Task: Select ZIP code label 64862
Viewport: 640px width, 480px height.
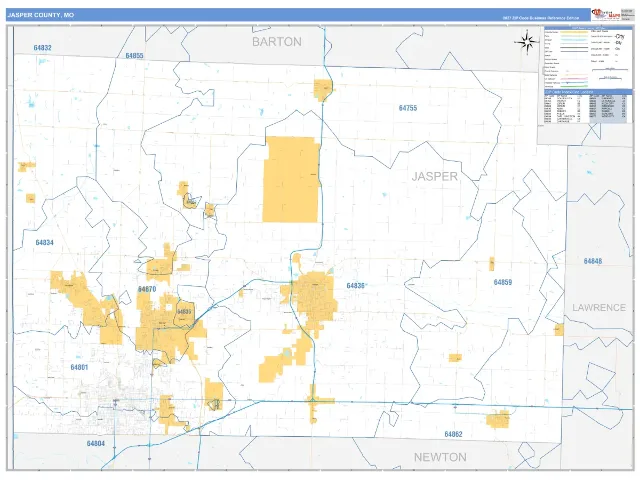Action: click(453, 434)
